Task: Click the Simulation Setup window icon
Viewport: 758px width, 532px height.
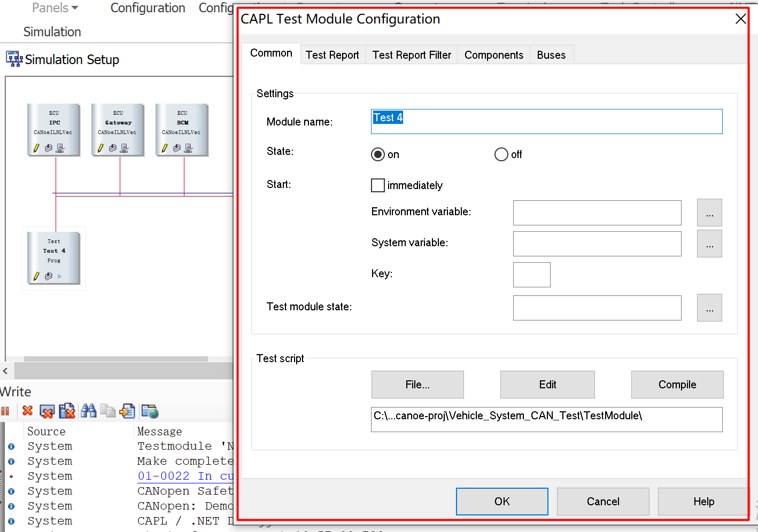Action: 14,59
